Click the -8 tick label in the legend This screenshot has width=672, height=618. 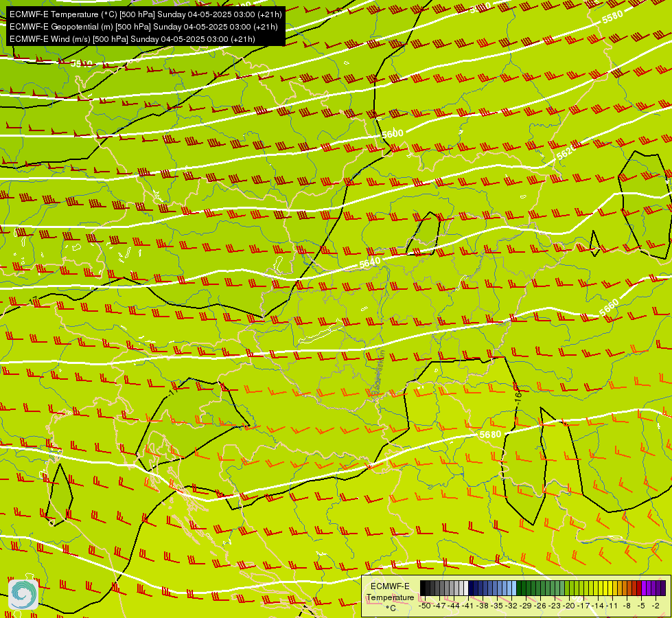pos(627,606)
